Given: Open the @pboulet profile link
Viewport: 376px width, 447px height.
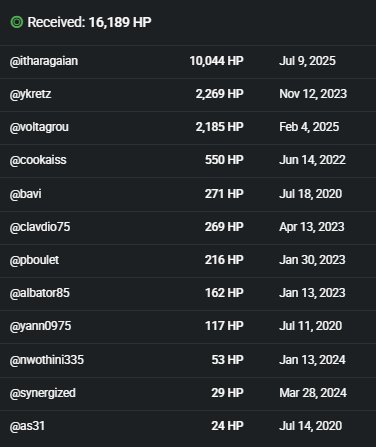Looking at the screenshot, I should click(34, 260).
